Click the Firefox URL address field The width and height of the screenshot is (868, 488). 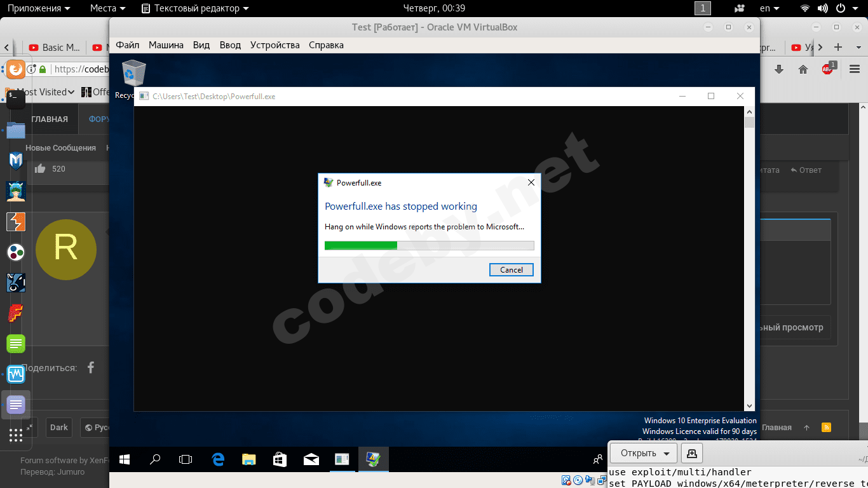[80, 69]
